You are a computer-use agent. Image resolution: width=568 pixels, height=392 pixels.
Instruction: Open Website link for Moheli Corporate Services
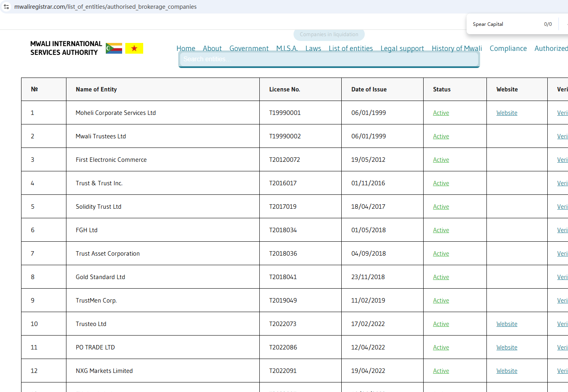pyautogui.click(x=506, y=113)
